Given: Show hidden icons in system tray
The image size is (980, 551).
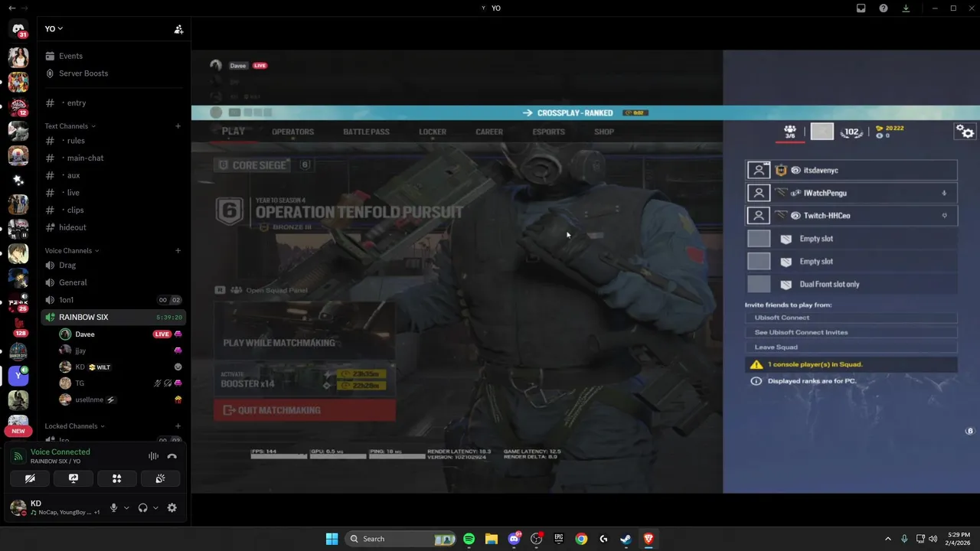Looking at the screenshot, I should (x=888, y=539).
